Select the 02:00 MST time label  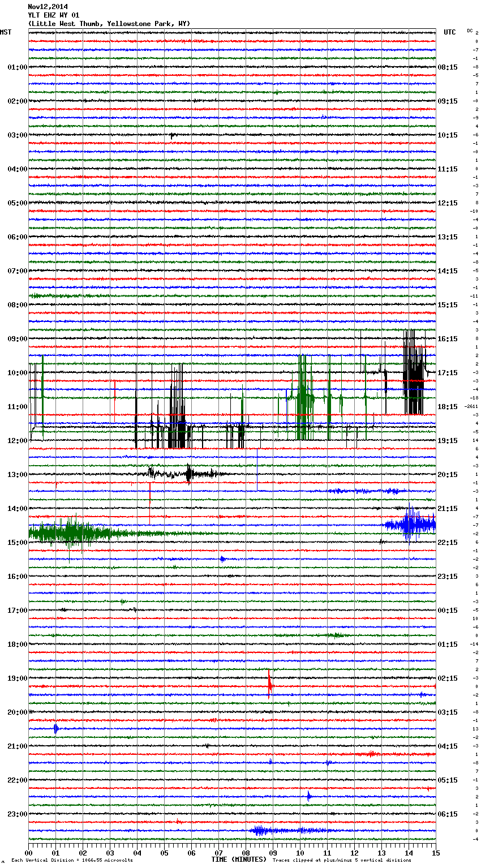(x=17, y=101)
